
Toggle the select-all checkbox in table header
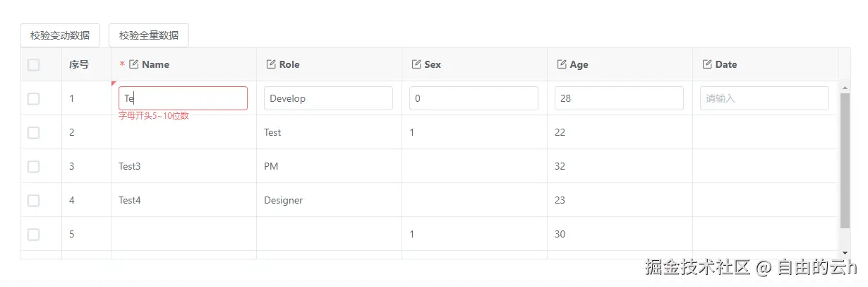click(34, 65)
